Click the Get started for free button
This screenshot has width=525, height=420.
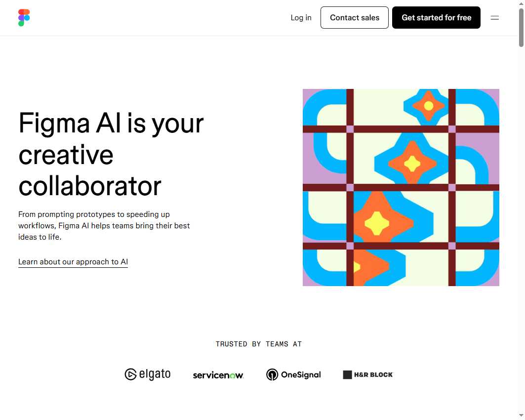click(436, 17)
